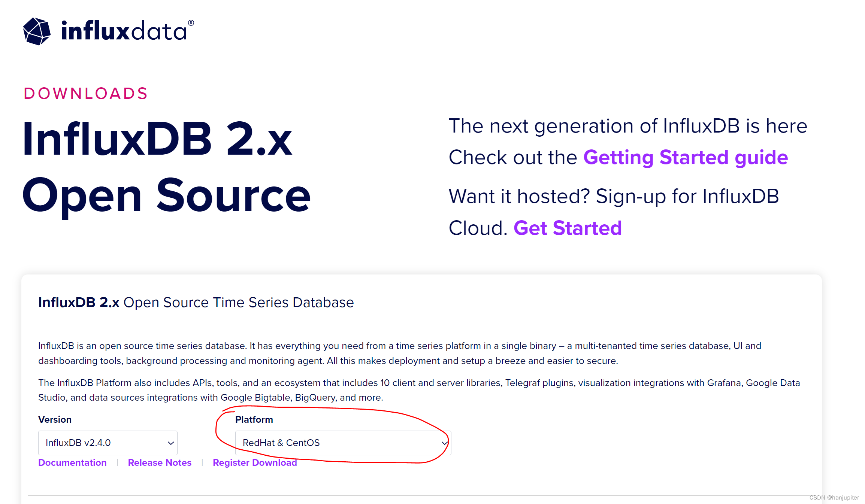Expand the Version selector chevron
Screen dimensions: 865x504
click(170, 443)
